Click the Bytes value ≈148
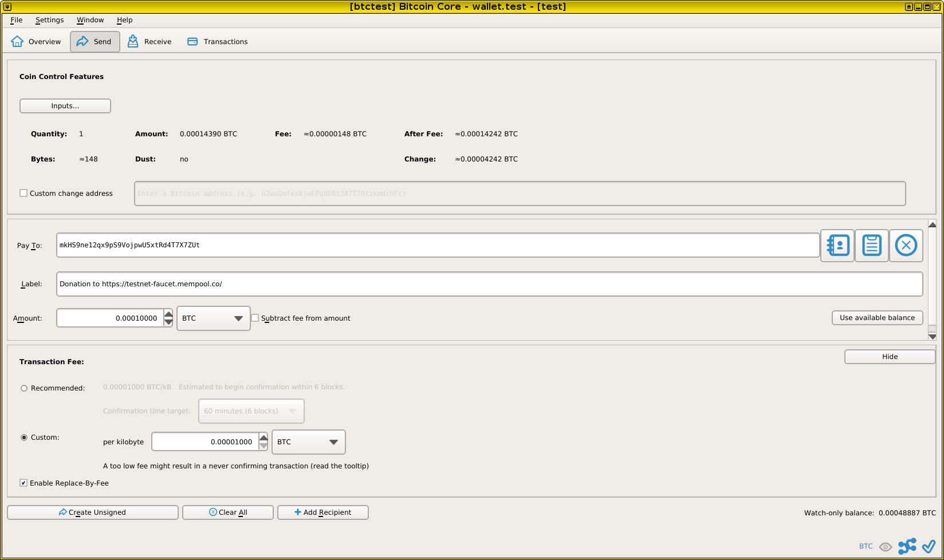944x560 pixels. click(89, 159)
